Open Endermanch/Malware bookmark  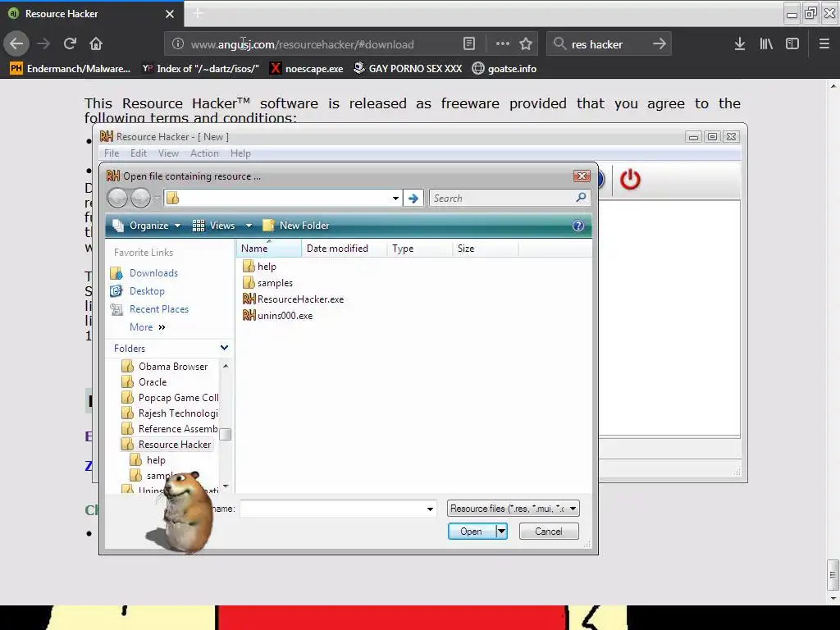[x=70, y=69]
